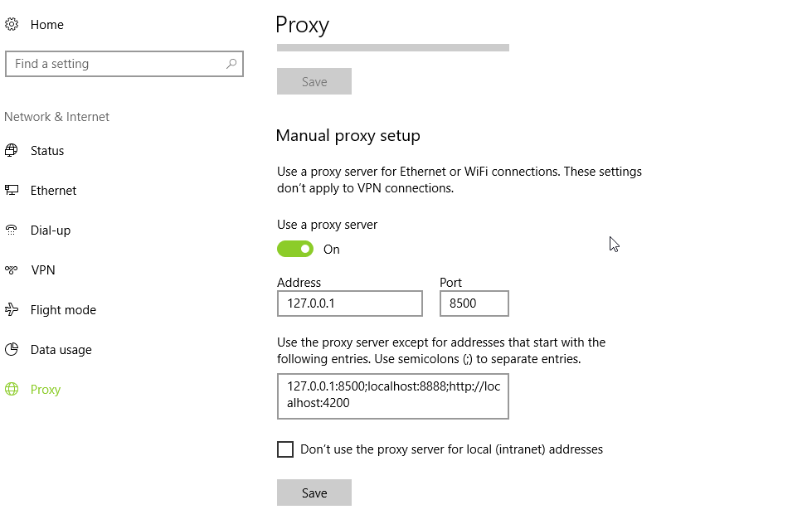Click the Ethernet monitor icon
This screenshot has width=812, height=529.
[12, 191]
